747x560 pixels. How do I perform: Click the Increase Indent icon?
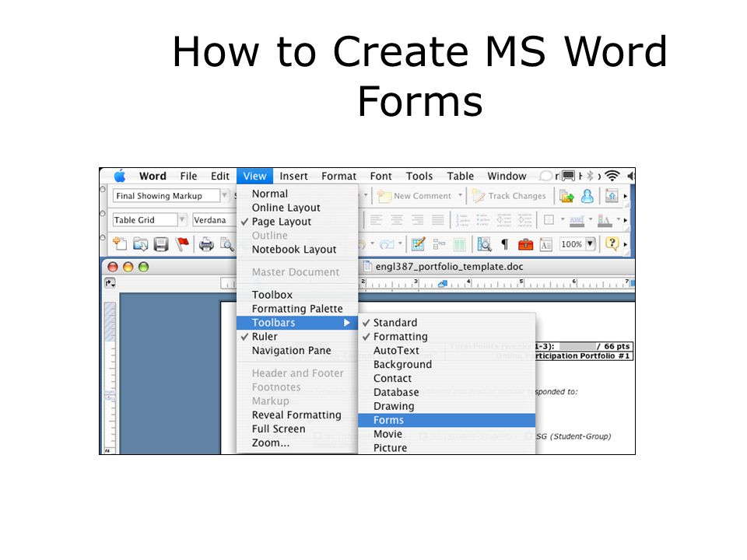pyautogui.click(x=524, y=219)
